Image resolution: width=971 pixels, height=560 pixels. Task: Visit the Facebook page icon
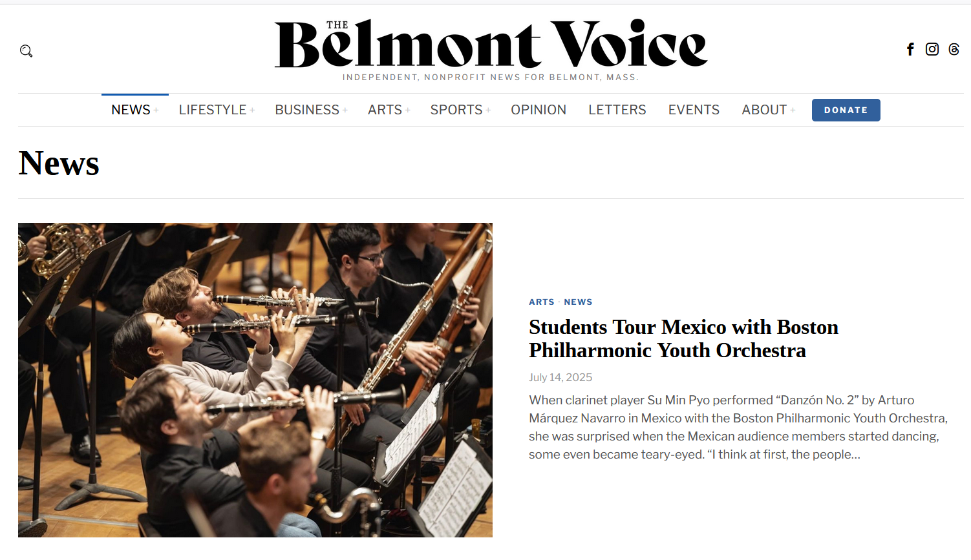pos(910,49)
